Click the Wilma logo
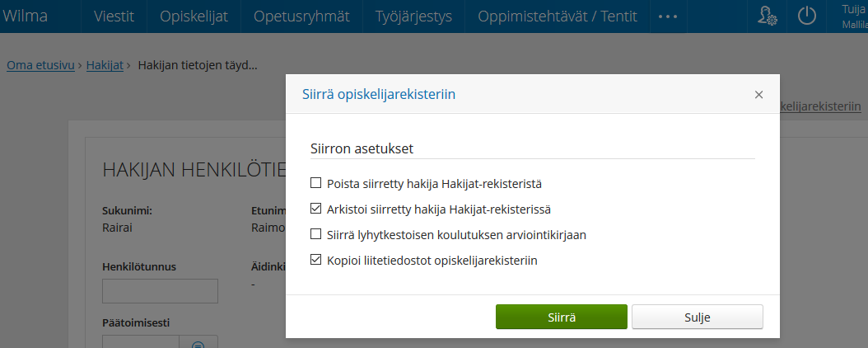Viewport: 868px width, 348px height. 26,16
